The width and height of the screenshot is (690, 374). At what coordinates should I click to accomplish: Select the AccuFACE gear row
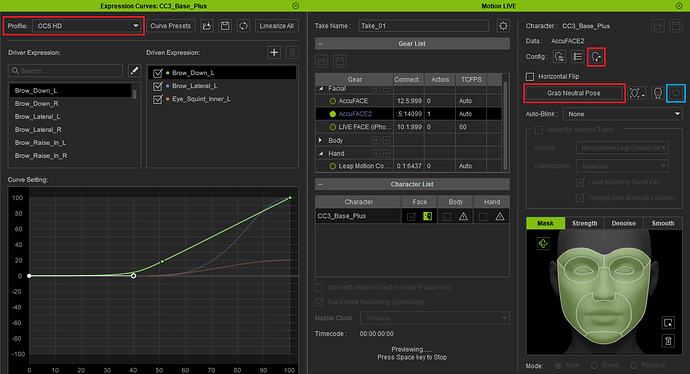(408, 101)
